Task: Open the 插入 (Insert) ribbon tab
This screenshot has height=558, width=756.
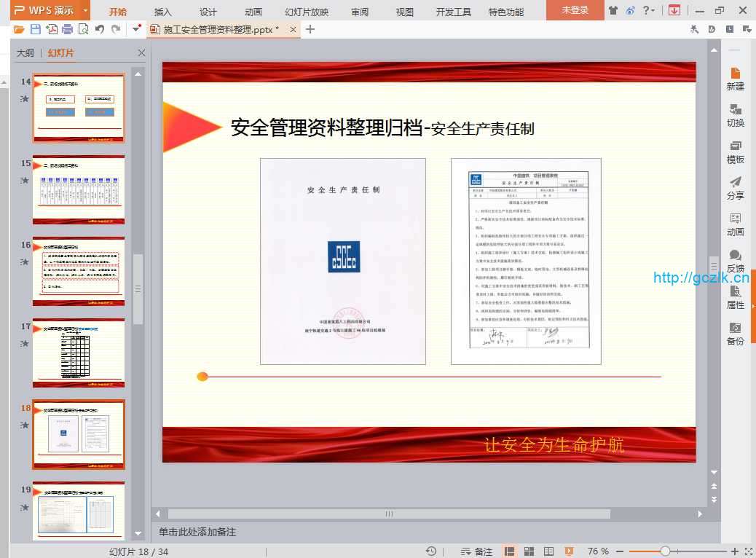Action: pos(163,12)
